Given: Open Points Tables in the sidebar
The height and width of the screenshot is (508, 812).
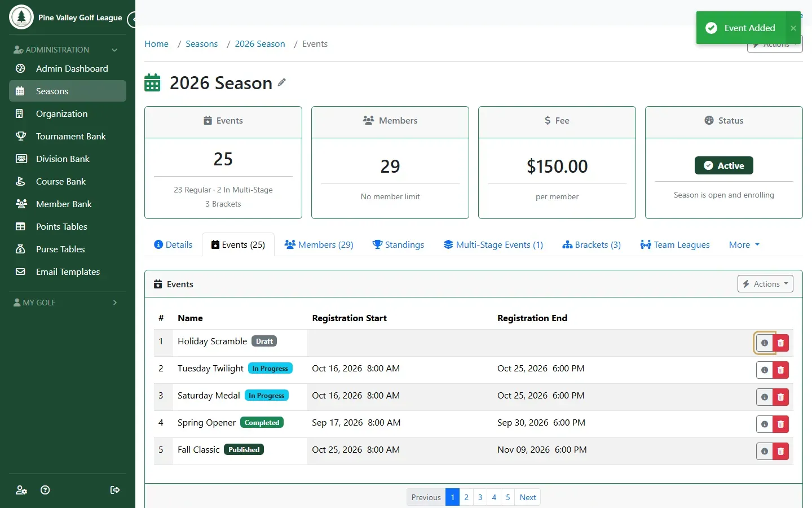Looking at the screenshot, I should 68,226.
